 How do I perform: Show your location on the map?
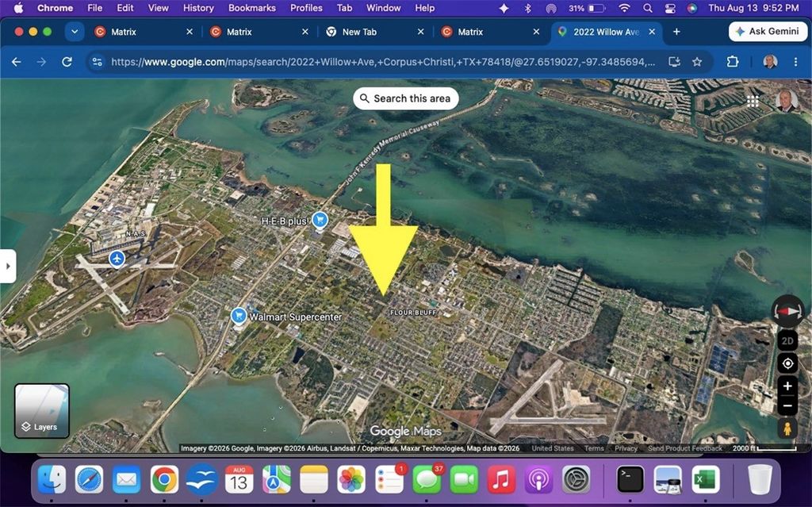(x=787, y=364)
